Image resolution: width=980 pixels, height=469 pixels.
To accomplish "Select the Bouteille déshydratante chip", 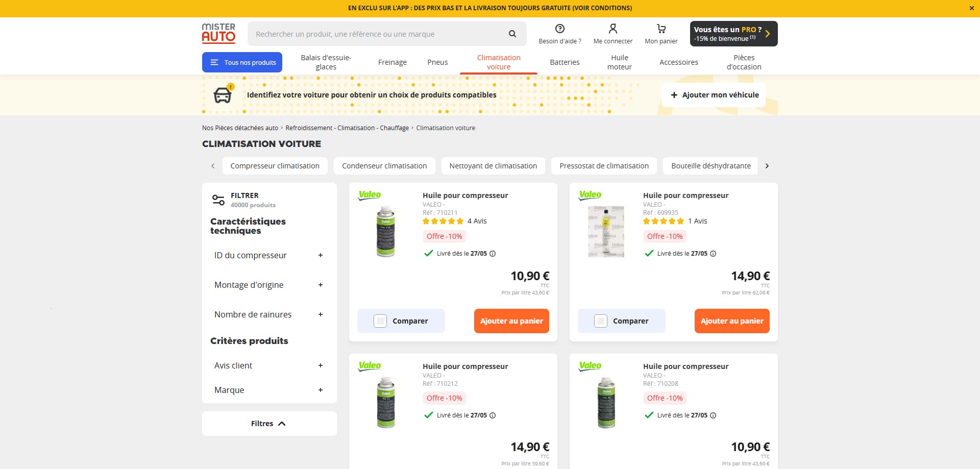I will coord(711,166).
